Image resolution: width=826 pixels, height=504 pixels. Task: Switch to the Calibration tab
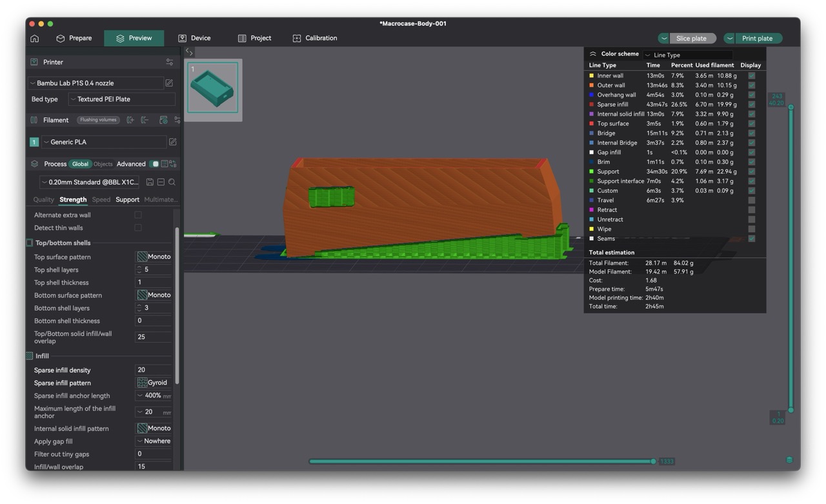pos(315,38)
